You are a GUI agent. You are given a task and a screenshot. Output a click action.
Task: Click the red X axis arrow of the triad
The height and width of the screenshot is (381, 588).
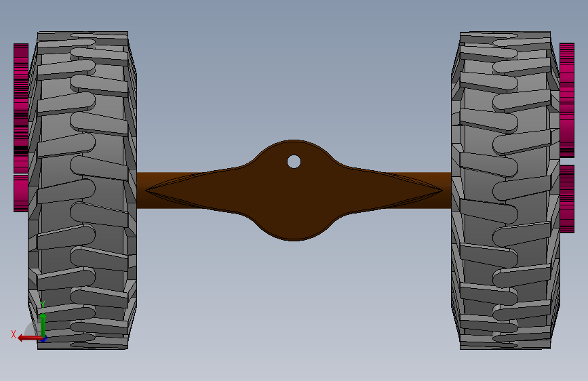[29, 338]
